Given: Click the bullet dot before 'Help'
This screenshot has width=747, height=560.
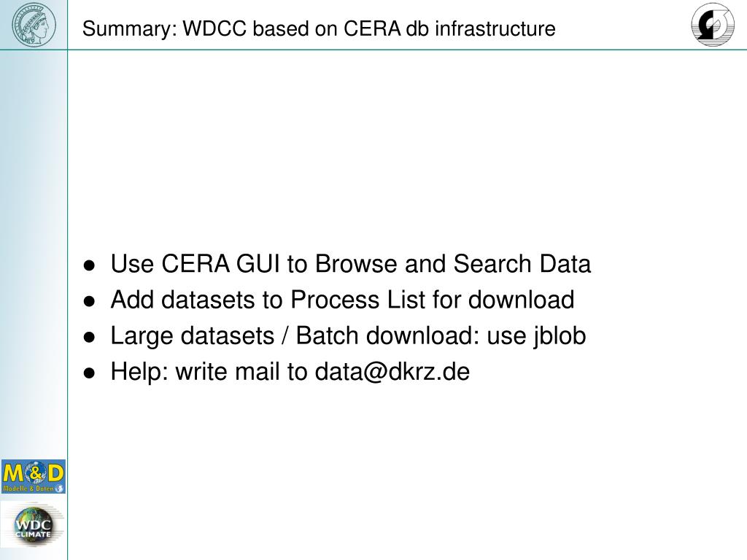Looking at the screenshot, I should (90, 373).
